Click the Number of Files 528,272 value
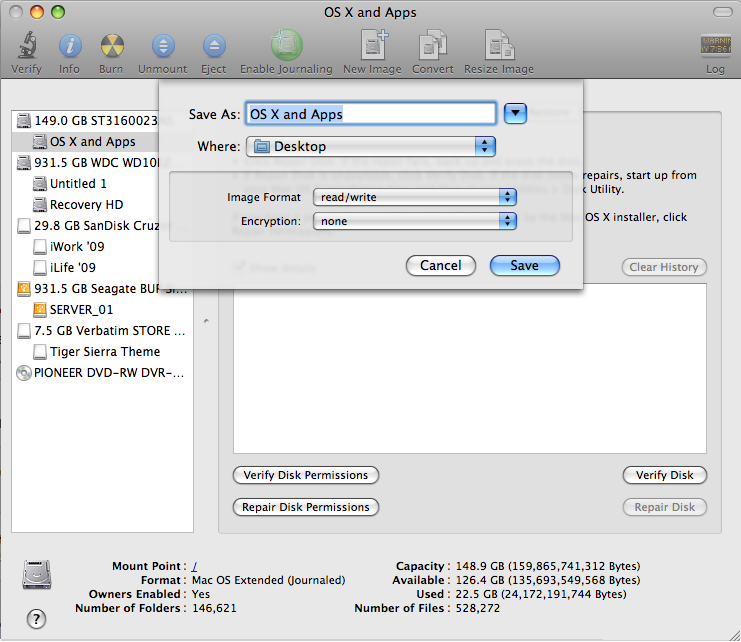The height and width of the screenshot is (642, 741). [x=477, y=608]
